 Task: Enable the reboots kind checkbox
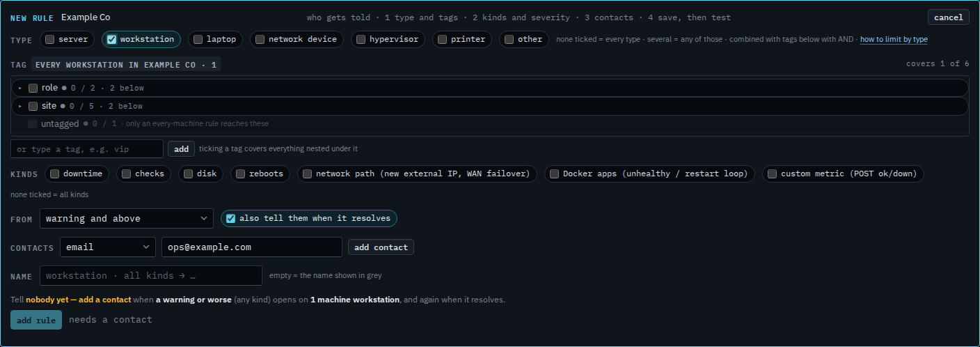(240, 173)
